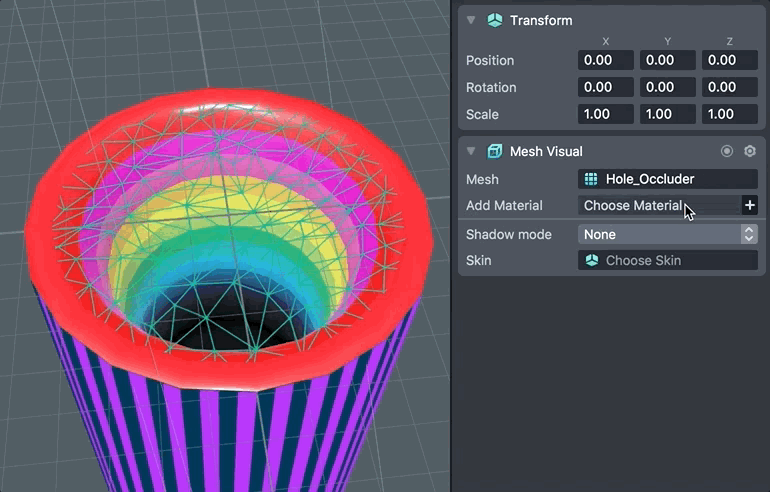Click the Position X value field
The width and height of the screenshot is (770, 492).
(x=606, y=61)
